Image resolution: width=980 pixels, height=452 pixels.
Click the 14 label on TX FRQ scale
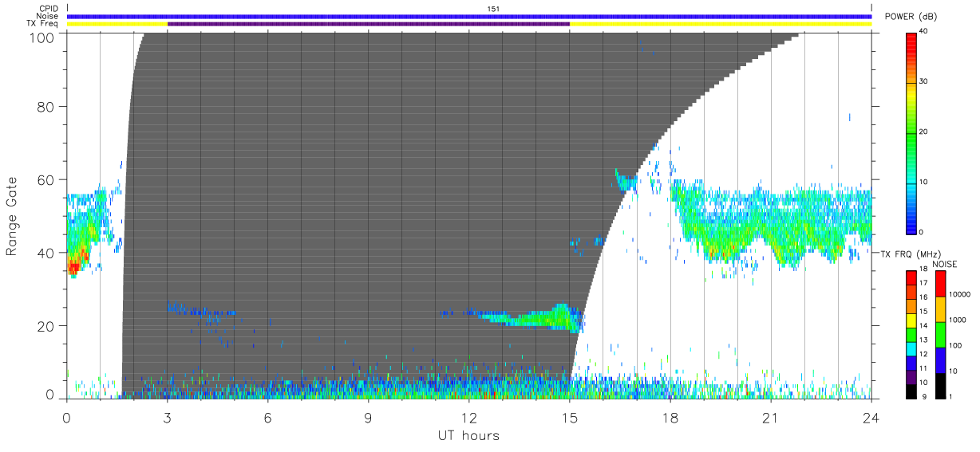923,326
